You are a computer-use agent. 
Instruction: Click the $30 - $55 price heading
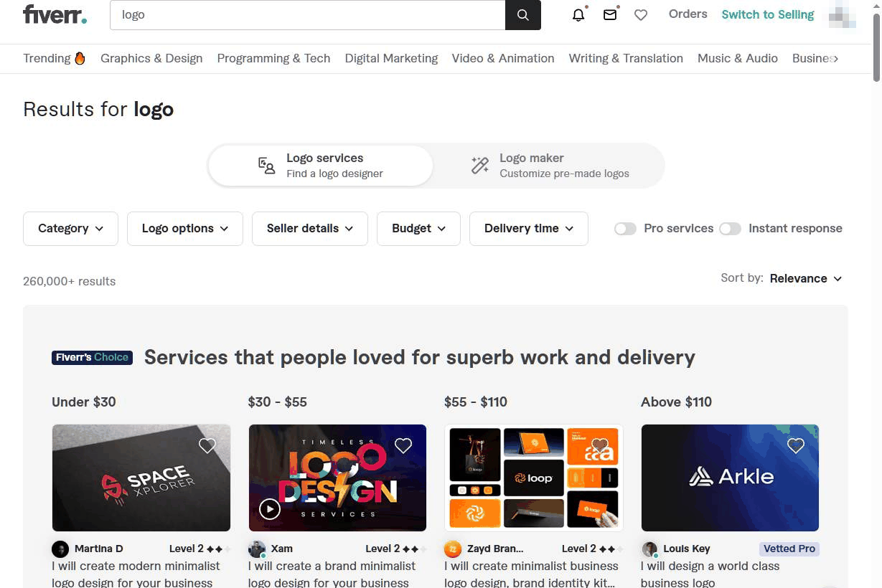[x=278, y=402]
